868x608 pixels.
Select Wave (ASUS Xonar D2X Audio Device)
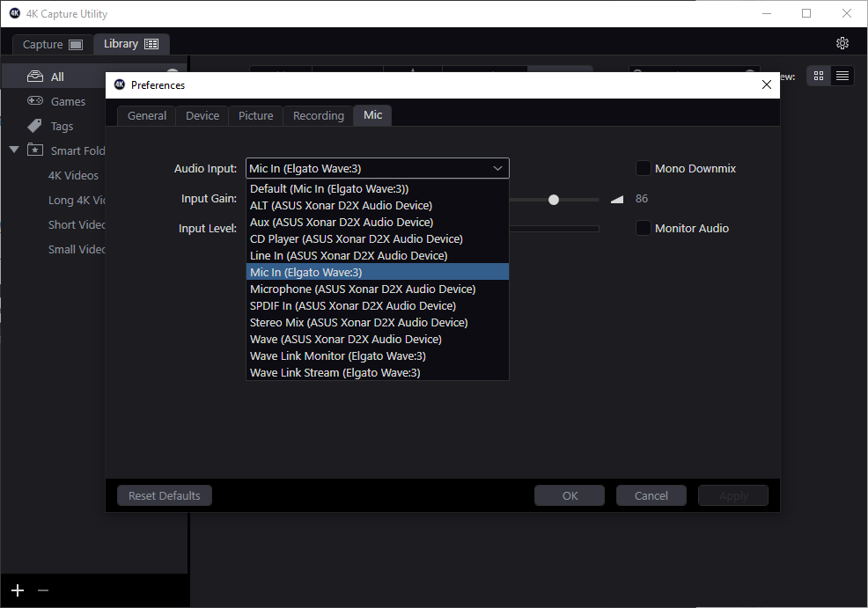(x=377, y=339)
